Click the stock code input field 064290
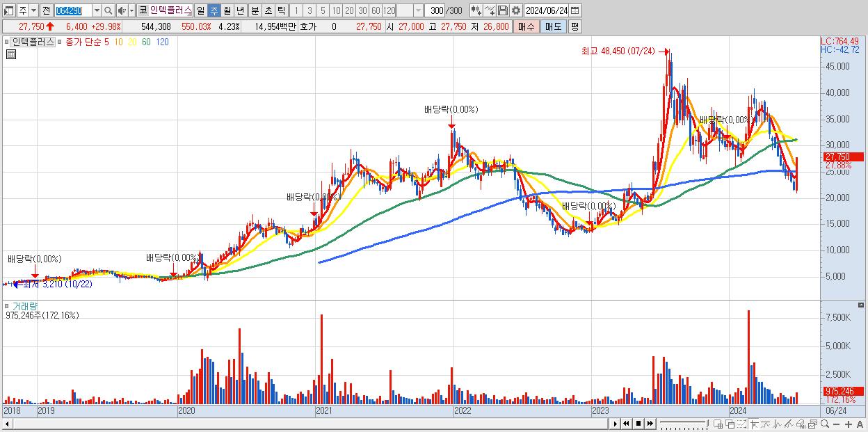This screenshot has width=868, height=432. click(x=74, y=10)
